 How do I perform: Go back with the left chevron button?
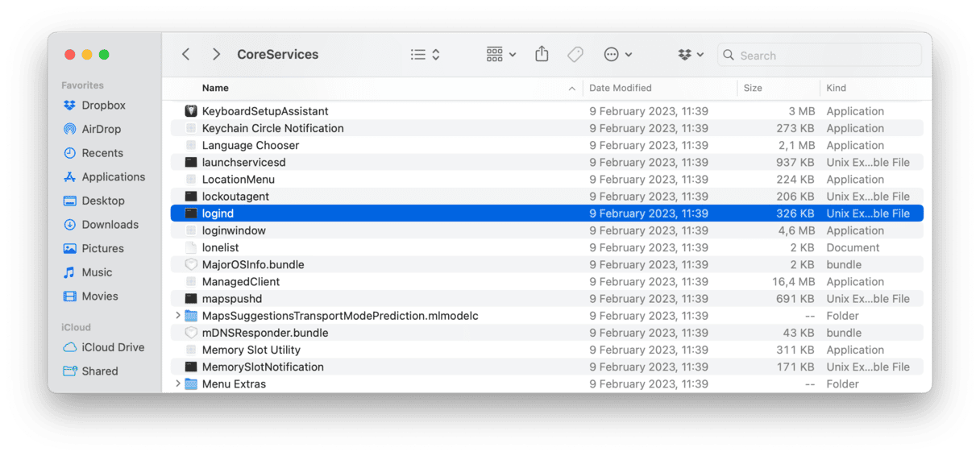186,54
